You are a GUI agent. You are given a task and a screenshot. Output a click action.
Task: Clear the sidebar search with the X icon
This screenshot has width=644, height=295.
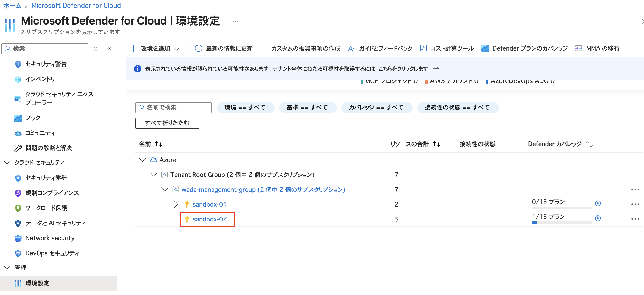click(95, 48)
